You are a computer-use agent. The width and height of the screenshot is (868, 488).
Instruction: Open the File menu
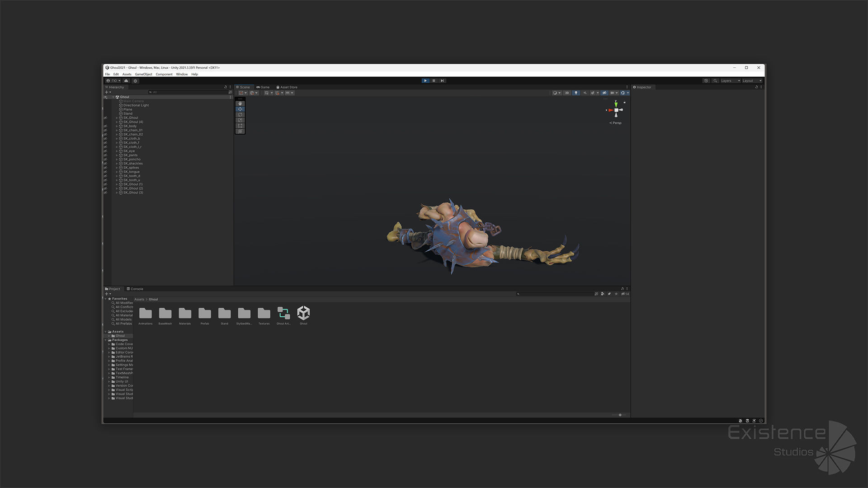(108, 74)
